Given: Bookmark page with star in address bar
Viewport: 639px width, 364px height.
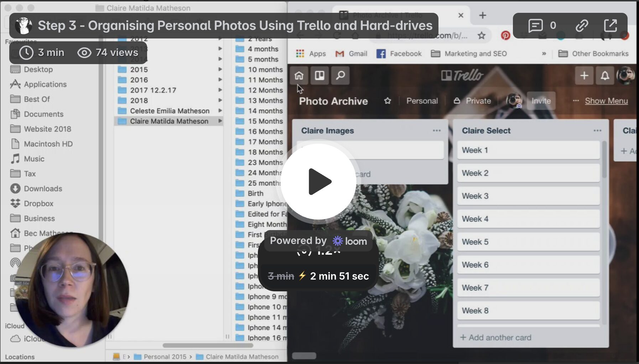Looking at the screenshot, I should pos(482,35).
